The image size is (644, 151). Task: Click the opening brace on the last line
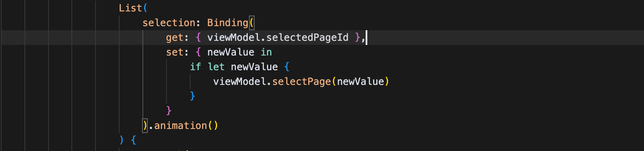133,140
